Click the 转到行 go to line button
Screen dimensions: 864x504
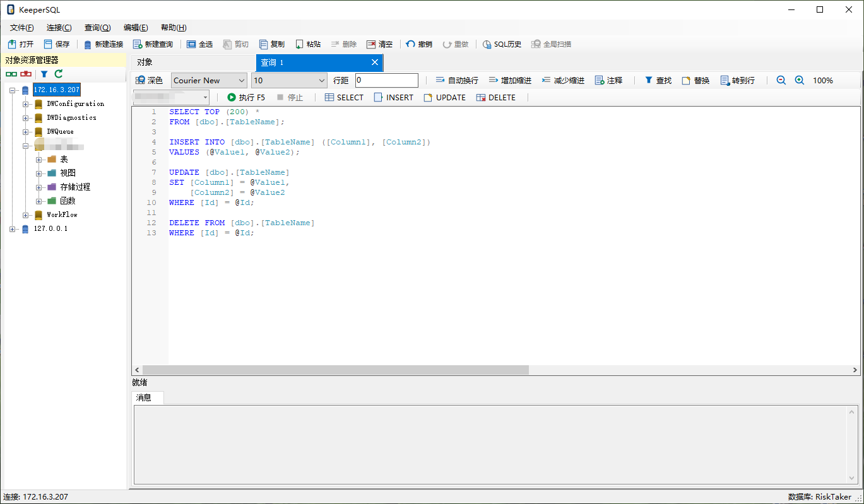pos(737,80)
